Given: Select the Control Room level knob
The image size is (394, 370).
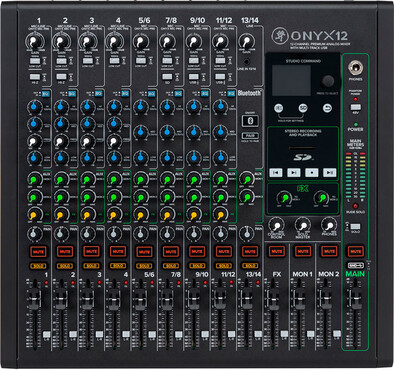Looking at the screenshot, I should tap(276, 225).
